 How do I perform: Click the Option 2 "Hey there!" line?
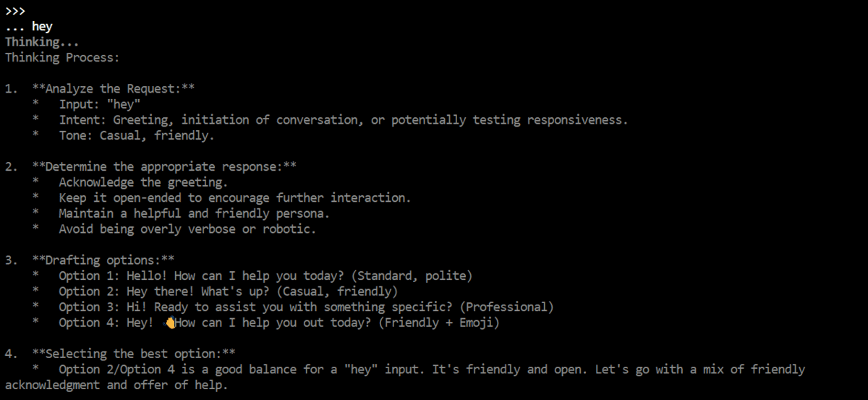tap(228, 292)
